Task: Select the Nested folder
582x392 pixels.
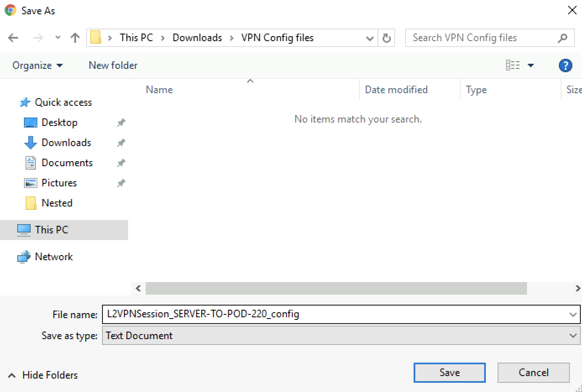Action: (x=57, y=203)
